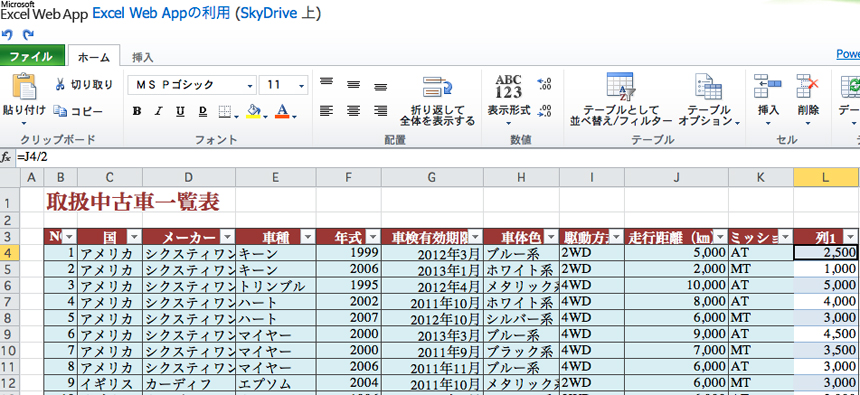Click wrap text 折り返して全体を表示する
Image resolution: width=860 pixels, height=395 pixels.
[437, 101]
